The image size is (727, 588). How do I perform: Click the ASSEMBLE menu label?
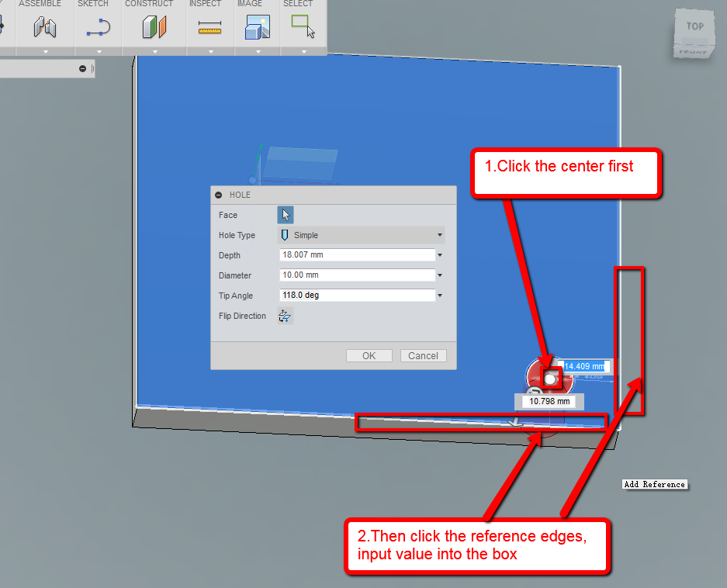point(39,4)
